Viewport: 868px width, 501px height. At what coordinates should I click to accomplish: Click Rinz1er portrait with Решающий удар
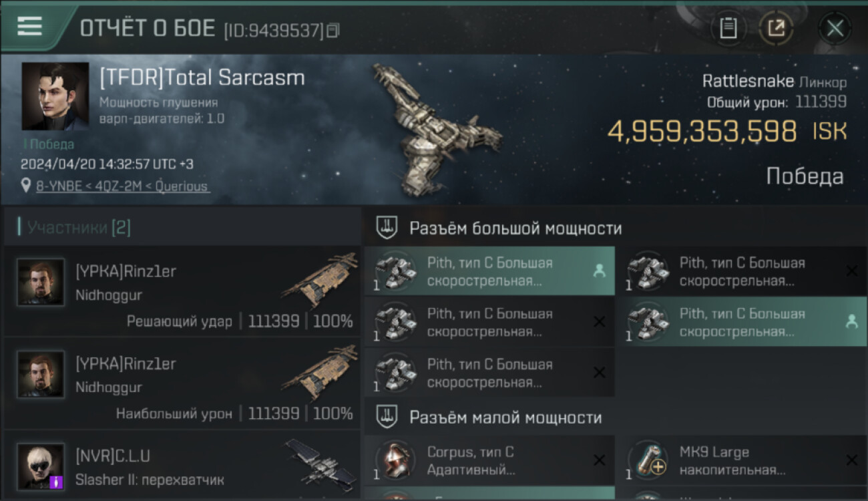coord(41,283)
